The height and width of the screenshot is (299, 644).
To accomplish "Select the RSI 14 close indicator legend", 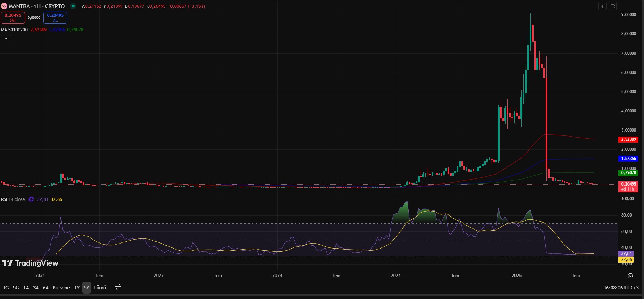I will point(13,199).
